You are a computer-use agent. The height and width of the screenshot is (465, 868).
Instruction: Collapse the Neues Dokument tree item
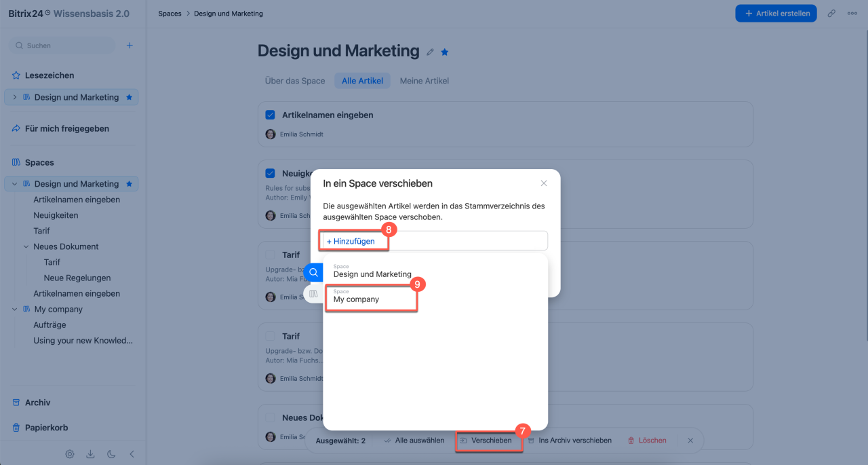(x=26, y=246)
